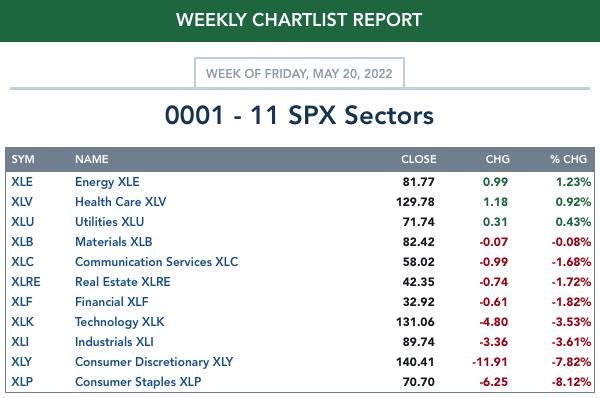
Task: Click the Financial XLF link
Action: pos(112,302)
